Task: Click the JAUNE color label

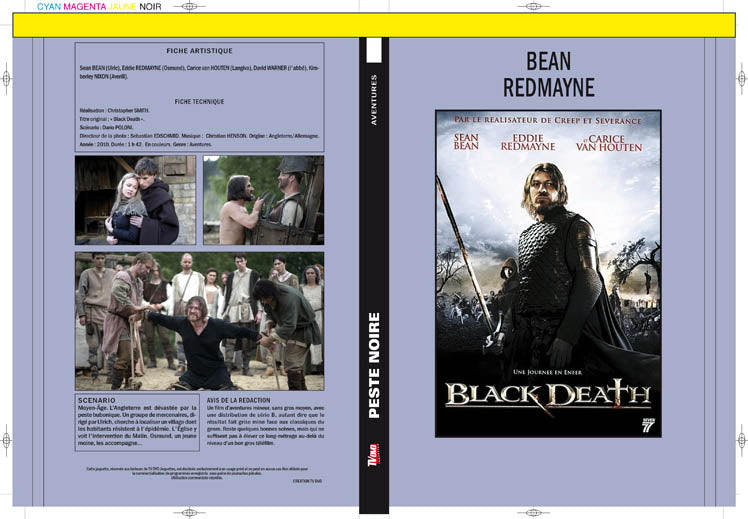Action: point(123,7)
